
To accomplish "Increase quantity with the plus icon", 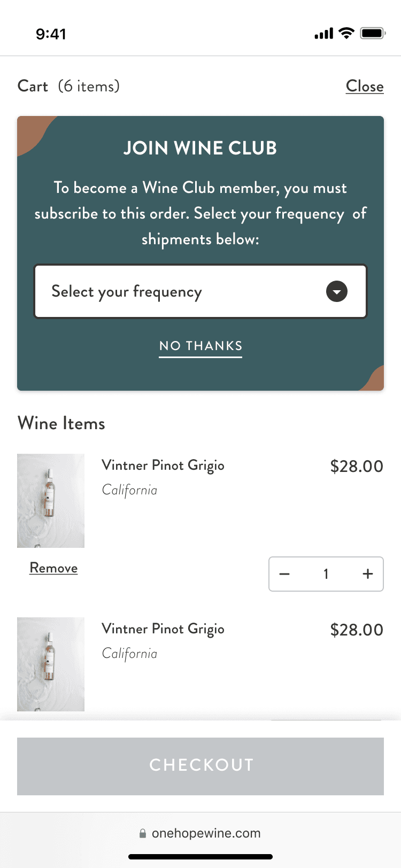I will tap(368, 574).
